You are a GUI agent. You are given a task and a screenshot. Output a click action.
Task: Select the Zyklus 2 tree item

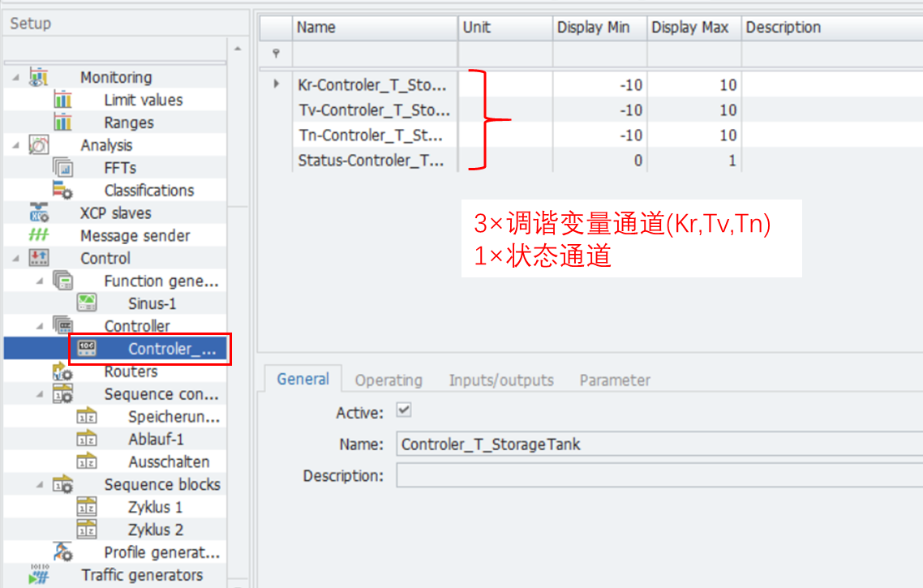click(156, 530)
